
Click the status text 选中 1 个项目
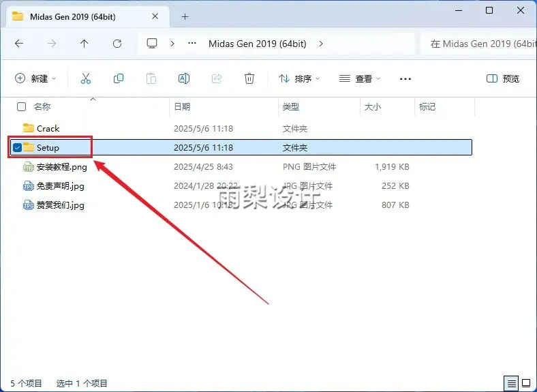82,383
